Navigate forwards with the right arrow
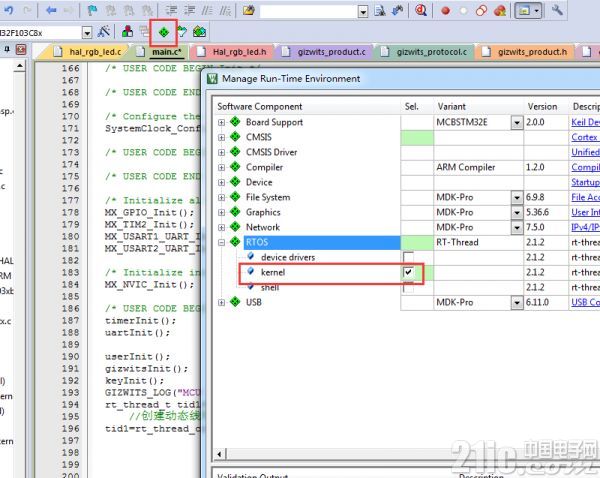Viewport: 600px width, 478px height. tap(68, 10)
